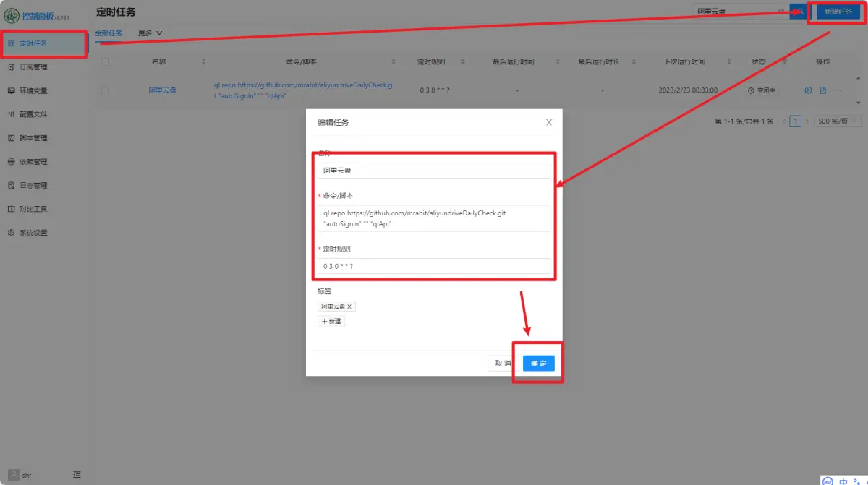The width and height of the screenshot is (868, 485).
Task: Click the 空闲中 status tag
Action: [762, 90]
